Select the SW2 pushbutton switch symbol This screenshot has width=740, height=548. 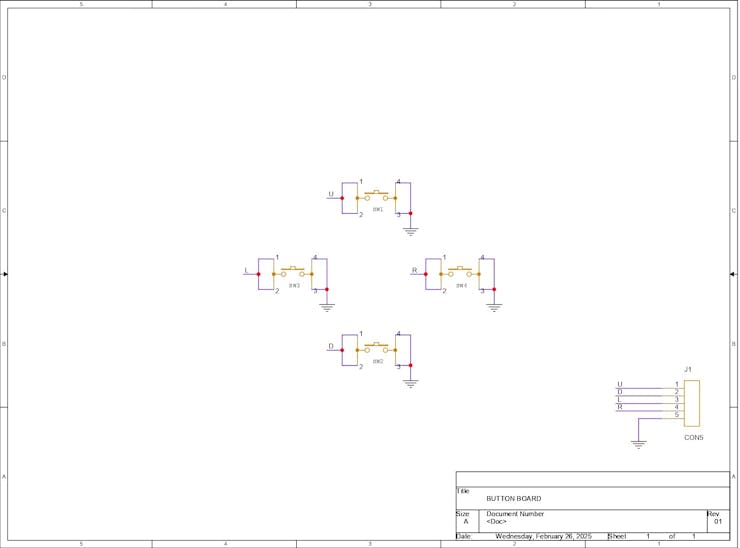(x=376, y=348)
